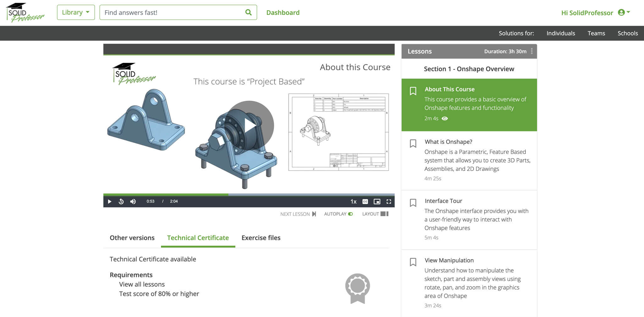Image resolution: width=644 pixels, height=317 pixels.
Task: Click the SolidProfessor logo in the header
Action: click(25, 13)
